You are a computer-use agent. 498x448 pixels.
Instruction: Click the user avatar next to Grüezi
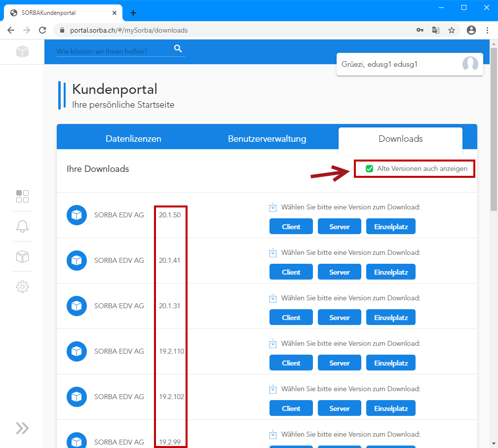pyautogui.click(x=470, y=64)
